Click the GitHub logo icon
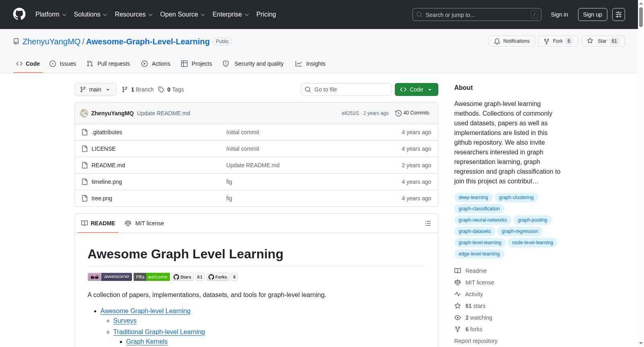This screenshot has height=347, width=644. (x=19, y=14)
